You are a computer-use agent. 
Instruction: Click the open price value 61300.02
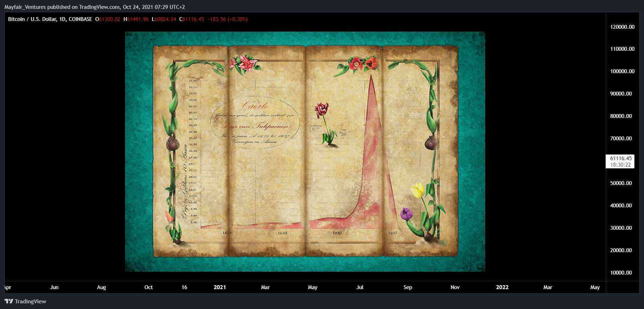(109, 19)
